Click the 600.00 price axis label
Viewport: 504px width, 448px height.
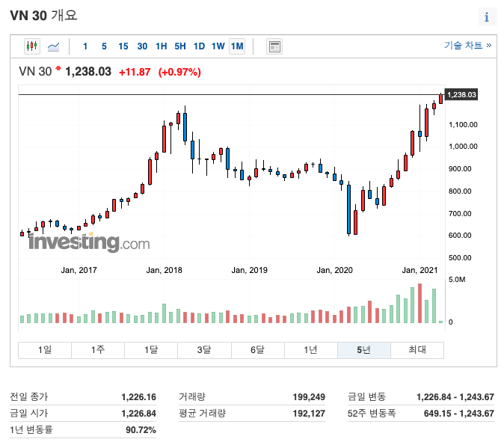click(x=460, y=236)
